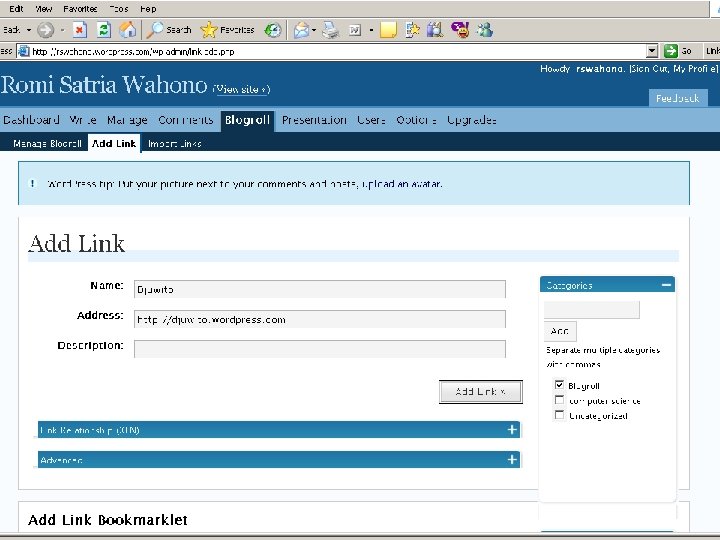720x540 pixels.
Task: Open the browser Edit menu
Action: (x=16, y=9)
